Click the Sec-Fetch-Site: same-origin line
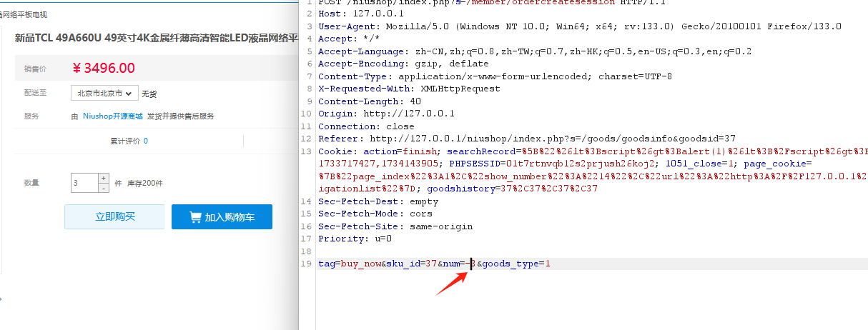This screenshot has width=868, height=330. click(395, 226)
